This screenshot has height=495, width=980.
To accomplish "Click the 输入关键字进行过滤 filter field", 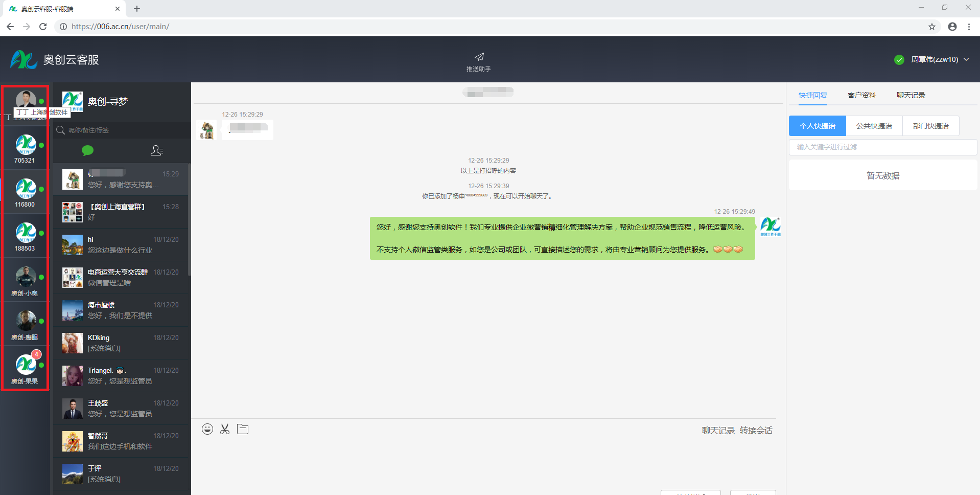I will click(x=883, y=147).
